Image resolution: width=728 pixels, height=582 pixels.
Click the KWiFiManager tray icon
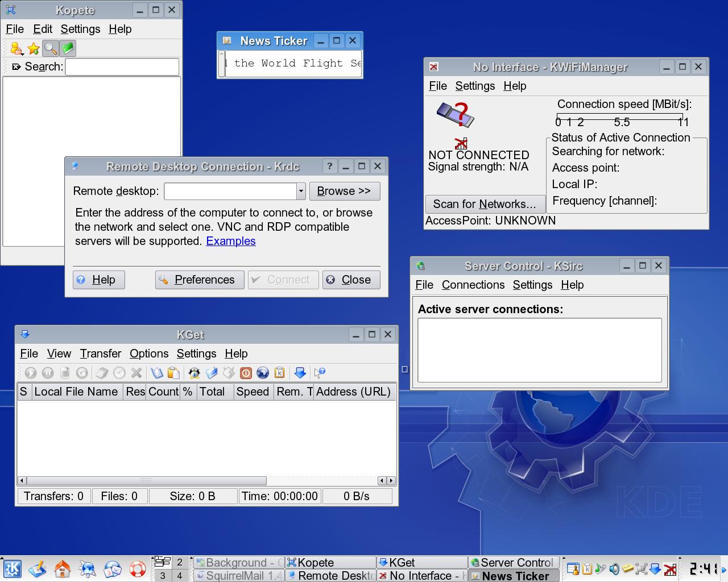coord(670,569)
